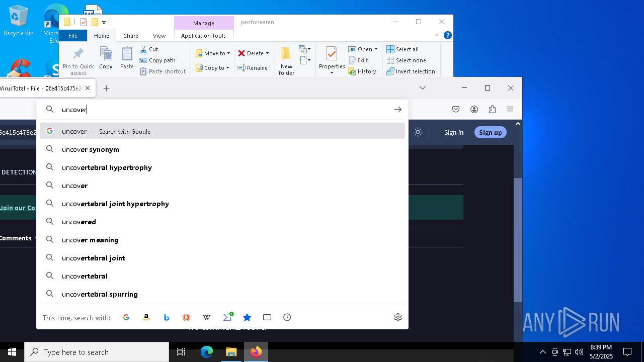Screen dimensions: 644x362
Task: Click Pin to Quick access in Explorer
Action: pos(78,61)
